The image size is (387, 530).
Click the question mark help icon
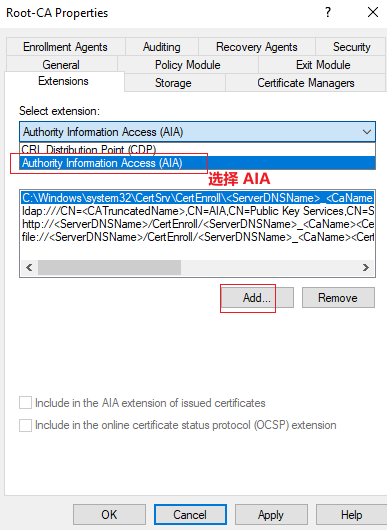click(328, 13)
